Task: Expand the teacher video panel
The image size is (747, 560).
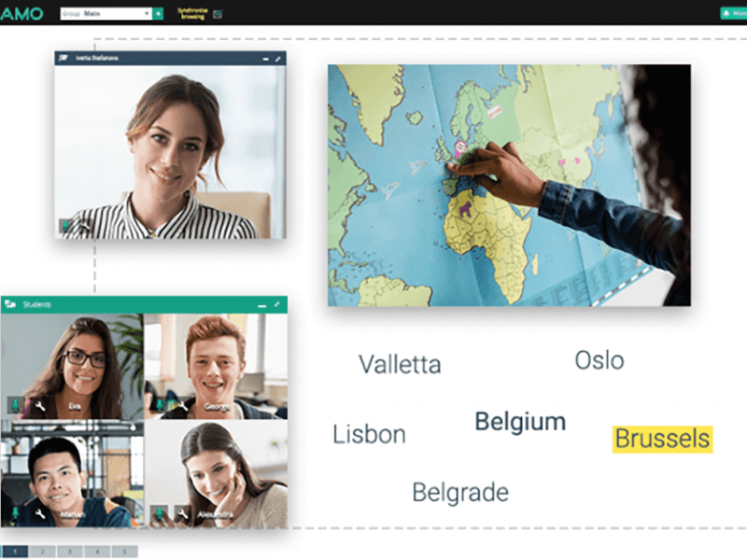Action: [278, 59]
